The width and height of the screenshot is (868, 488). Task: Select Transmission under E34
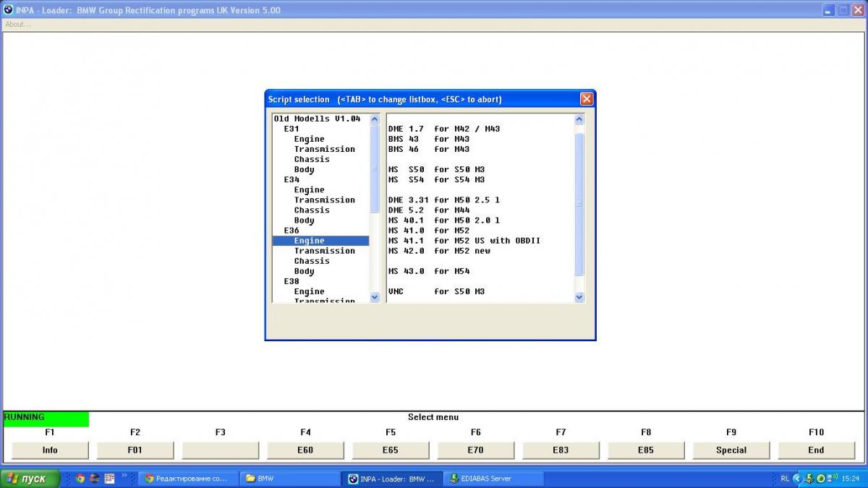tap(325, 200)
